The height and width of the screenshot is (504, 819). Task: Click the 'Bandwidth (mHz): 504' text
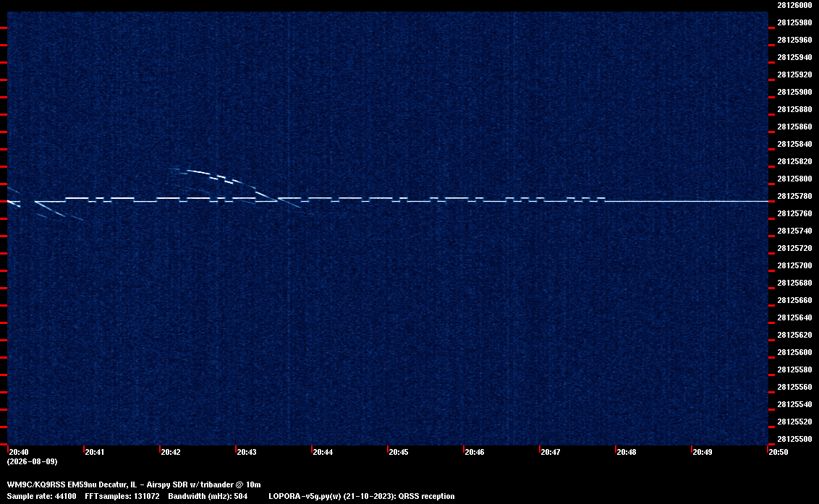pyautogui.click(x=208, y=496)
